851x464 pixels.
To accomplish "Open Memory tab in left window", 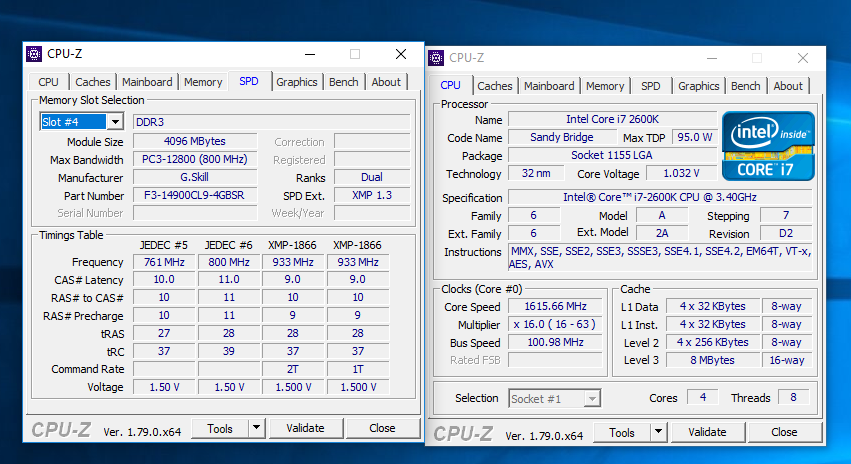I will (203, 82).
